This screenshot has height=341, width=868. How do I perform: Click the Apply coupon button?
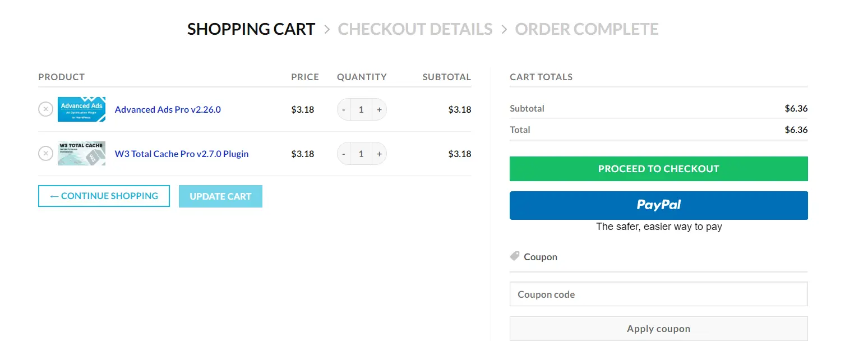[658, 329]
